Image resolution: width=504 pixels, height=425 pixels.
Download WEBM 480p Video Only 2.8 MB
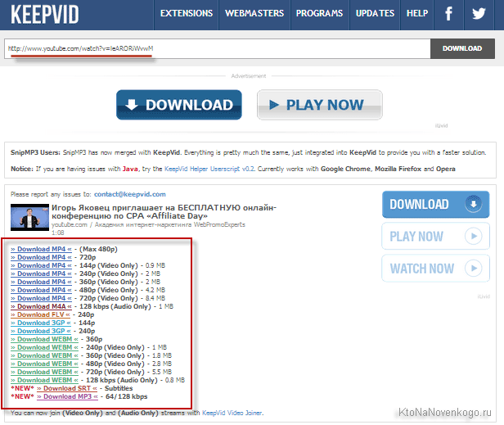click(44, 364)
